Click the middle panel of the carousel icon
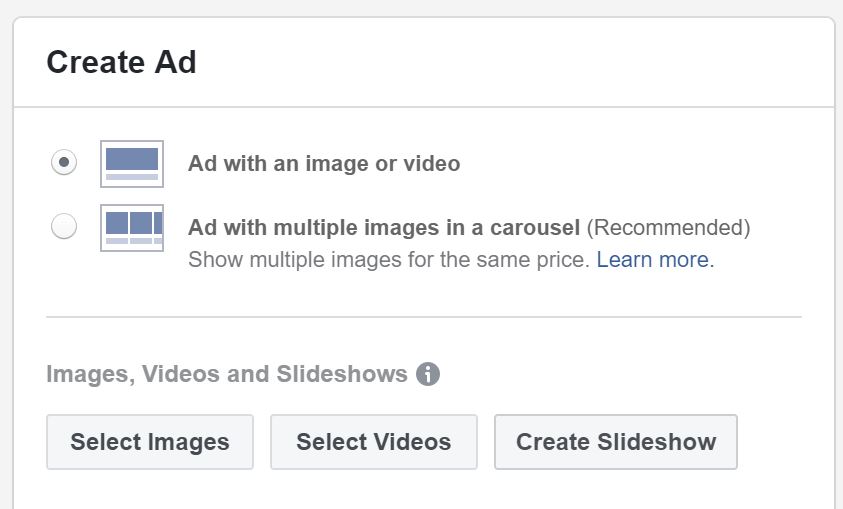Screen dimensions: 843x509 point(139,223)
